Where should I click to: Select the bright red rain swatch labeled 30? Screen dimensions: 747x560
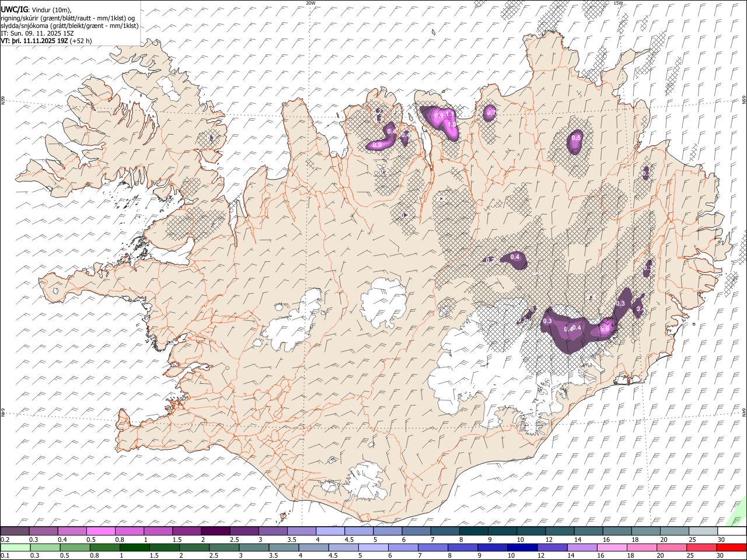click(731, 547)
